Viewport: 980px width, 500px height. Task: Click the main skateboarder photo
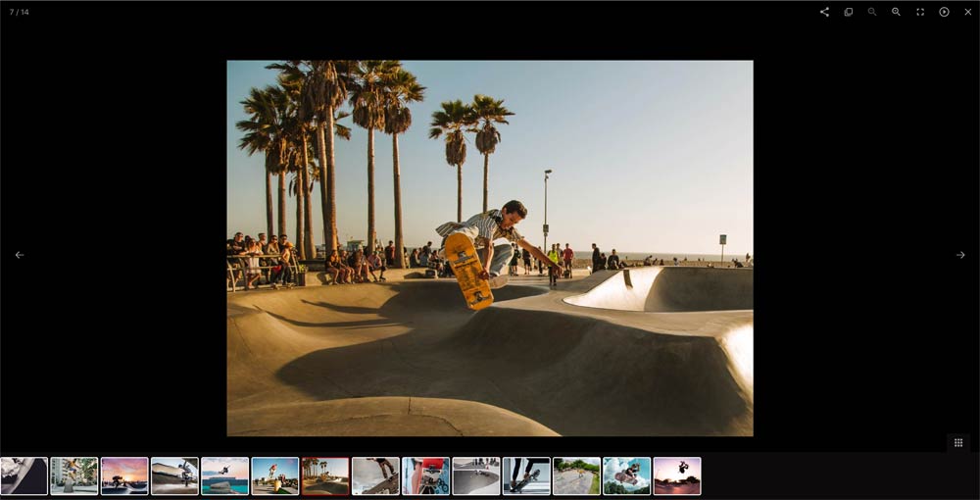[x=490, y=248]
